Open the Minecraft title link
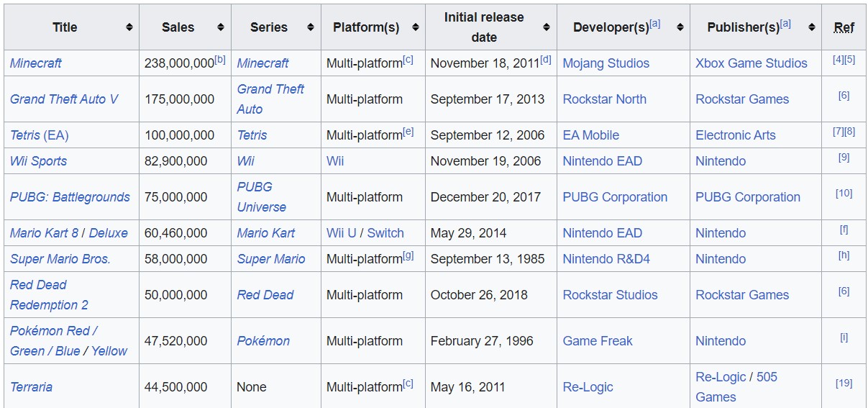868x408 pixels. click(x=36, y=63)
